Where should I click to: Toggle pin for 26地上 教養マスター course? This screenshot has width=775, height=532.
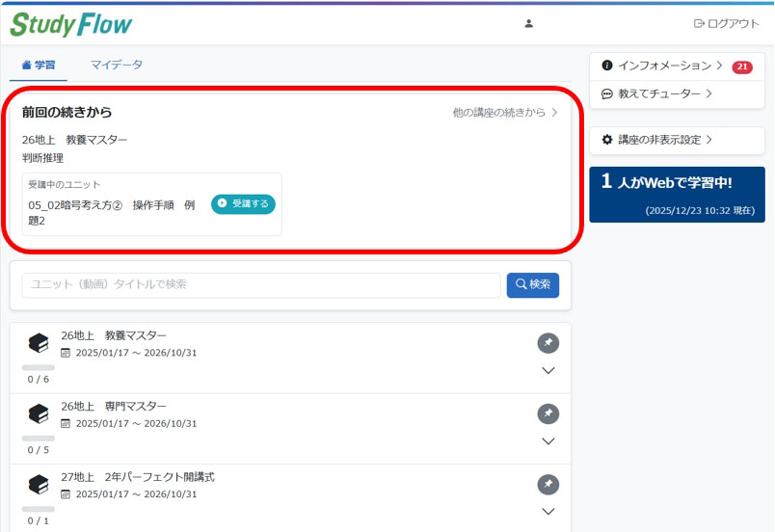[548, 343]
